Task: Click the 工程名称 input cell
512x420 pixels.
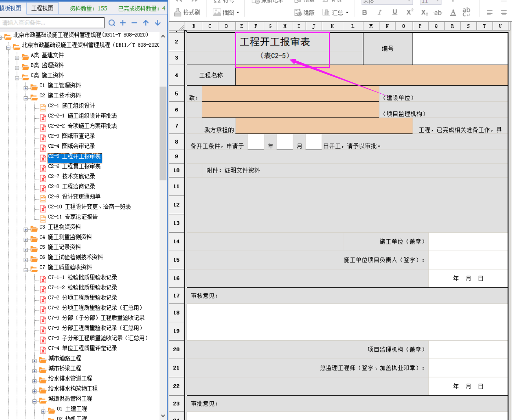Action: (x=372, y=75)
